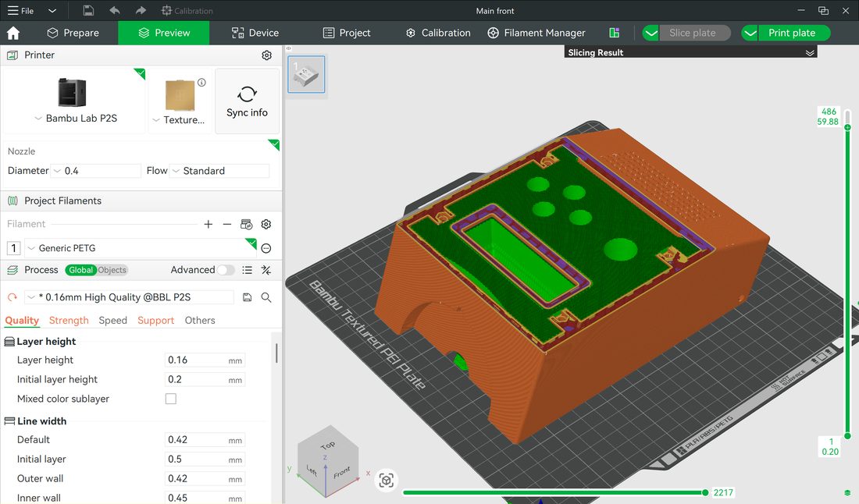The height and width of the screenshot is (504, 859).
Task: Click the Home icon
Action: [13, 33]
